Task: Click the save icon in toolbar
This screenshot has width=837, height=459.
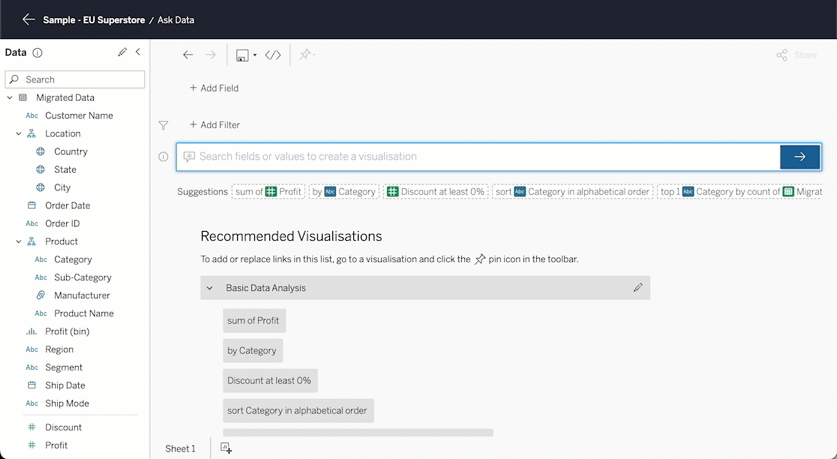Action: 242,56
